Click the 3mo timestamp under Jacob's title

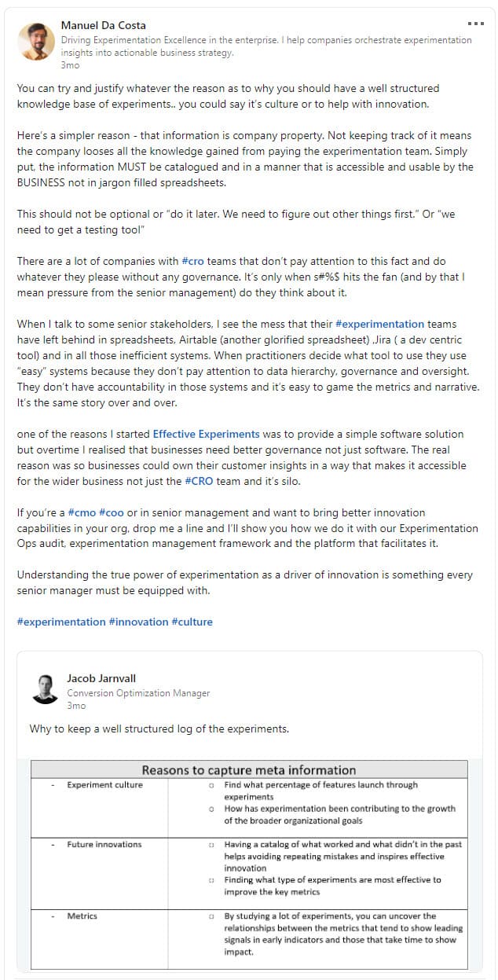[x=75, y=706]
